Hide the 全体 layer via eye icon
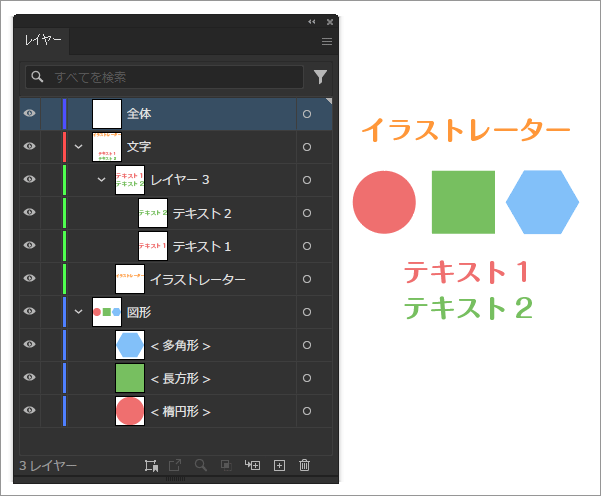The width and height of the screenshot is (601, 496). [x=30, y=113]
